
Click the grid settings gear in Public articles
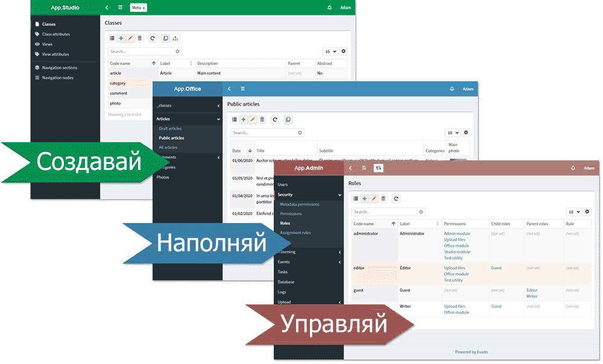point(466,133)
